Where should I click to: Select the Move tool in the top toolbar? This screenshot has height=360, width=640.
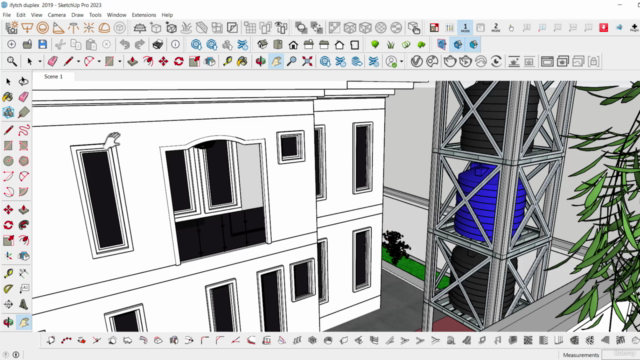[163, 61]
